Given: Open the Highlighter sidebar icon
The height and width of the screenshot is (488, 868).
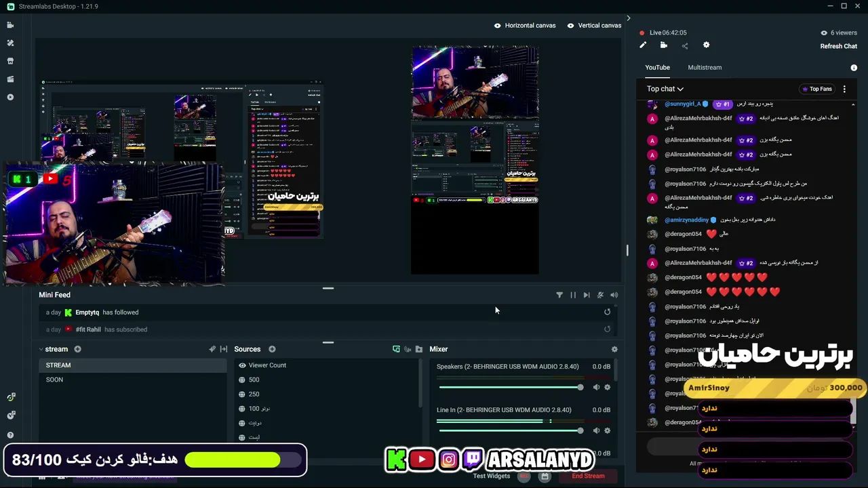Looking at the screenshot, I should (x=10, y=79).
